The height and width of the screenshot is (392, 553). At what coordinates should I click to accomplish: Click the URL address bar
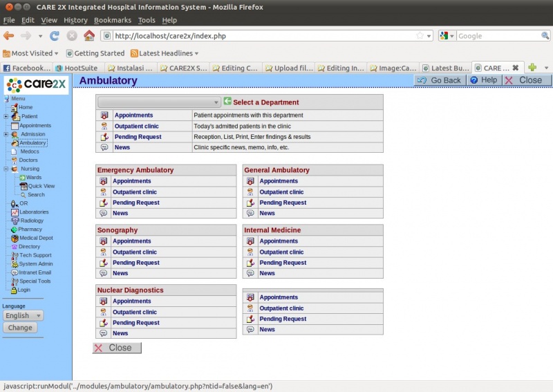(x=263, y=36)
